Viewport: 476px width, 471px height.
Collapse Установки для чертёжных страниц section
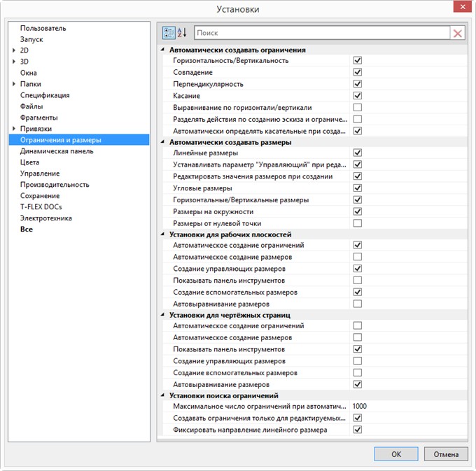(162, 315)
